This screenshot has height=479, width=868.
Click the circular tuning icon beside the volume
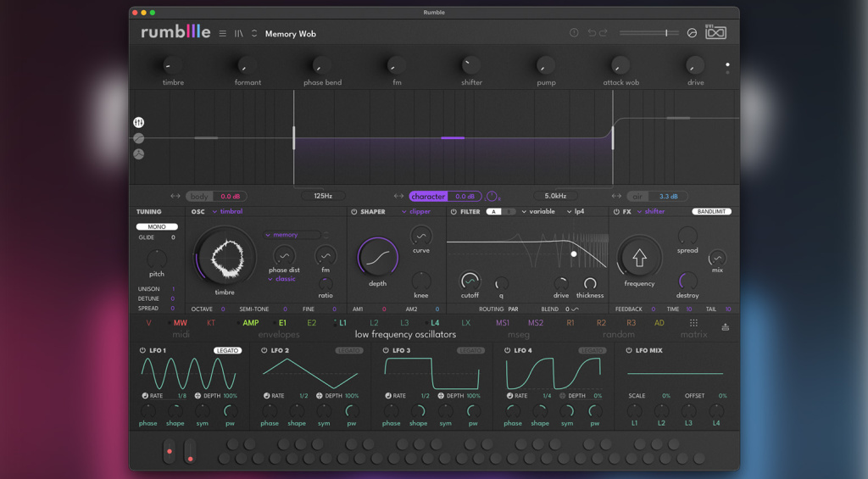[x=692, y=33]
